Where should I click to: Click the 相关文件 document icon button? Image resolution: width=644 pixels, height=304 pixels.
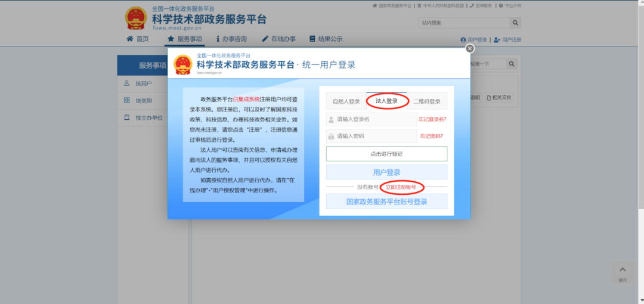pyautogui.click(x=499, y=97)
